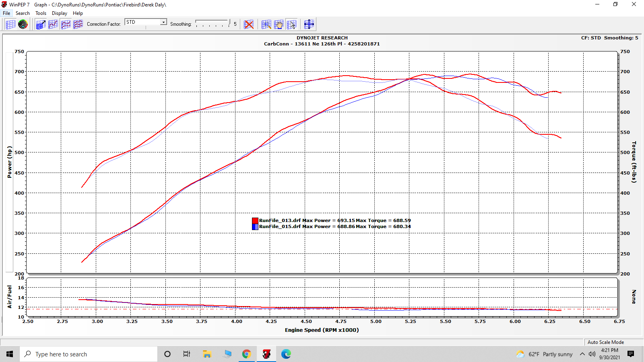Show hidden system tray icons chevron
Viewport: 644px width, 362px height.
click(x=582, y=354)
